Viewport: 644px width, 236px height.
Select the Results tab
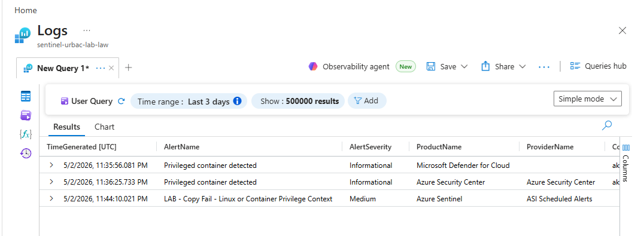66,127
